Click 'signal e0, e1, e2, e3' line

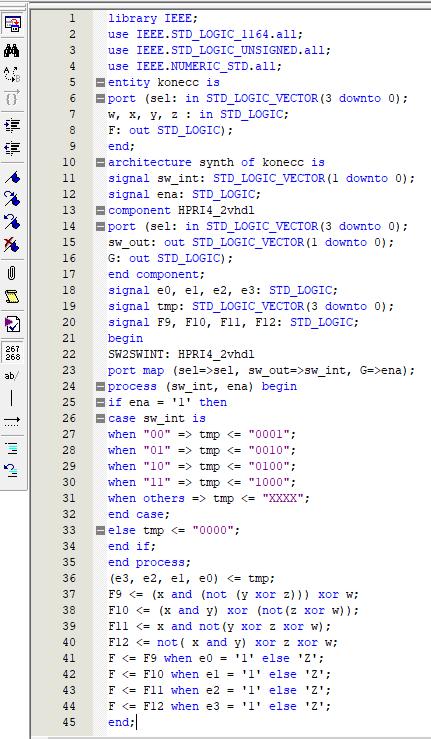(223, 290)
